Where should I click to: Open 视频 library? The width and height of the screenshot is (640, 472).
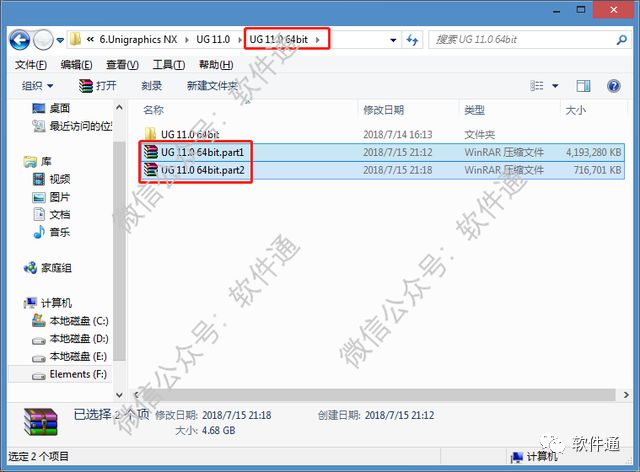(x=51, y=179)
